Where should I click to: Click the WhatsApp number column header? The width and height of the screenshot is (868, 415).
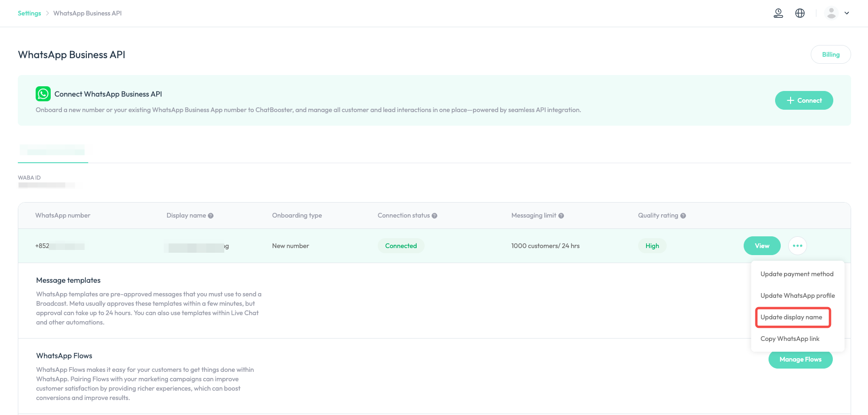[63, 216]
